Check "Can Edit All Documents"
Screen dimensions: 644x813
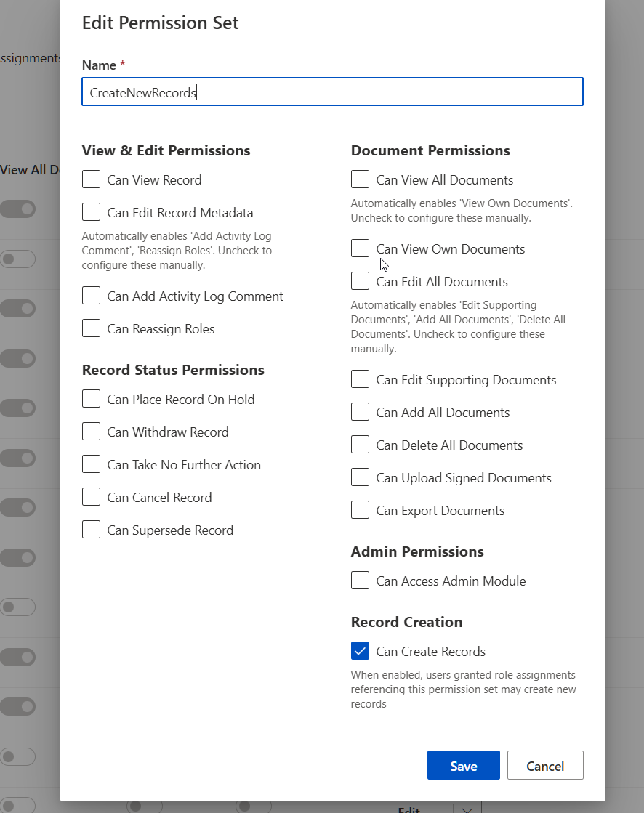coord(360,281)
